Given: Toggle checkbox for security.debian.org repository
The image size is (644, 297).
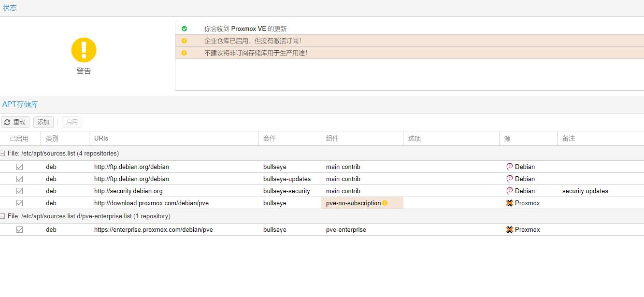Looking at the screenshot, I should [x=19, y=191].
